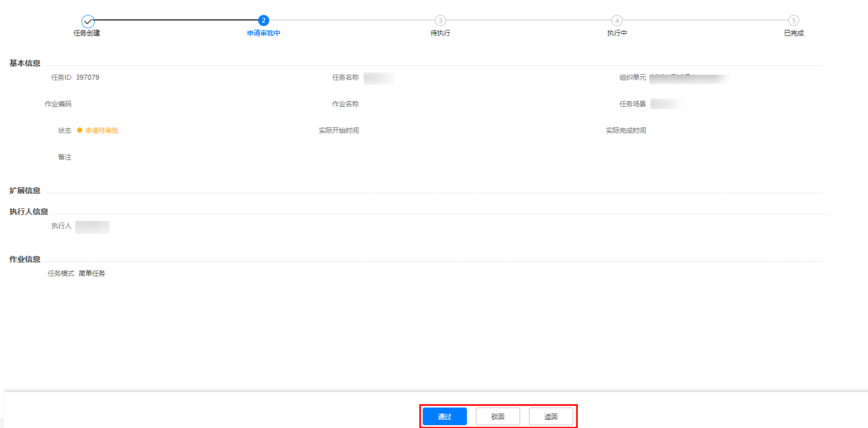Click the 驳回 reject button
868x428 pixels.
point(497,416)
